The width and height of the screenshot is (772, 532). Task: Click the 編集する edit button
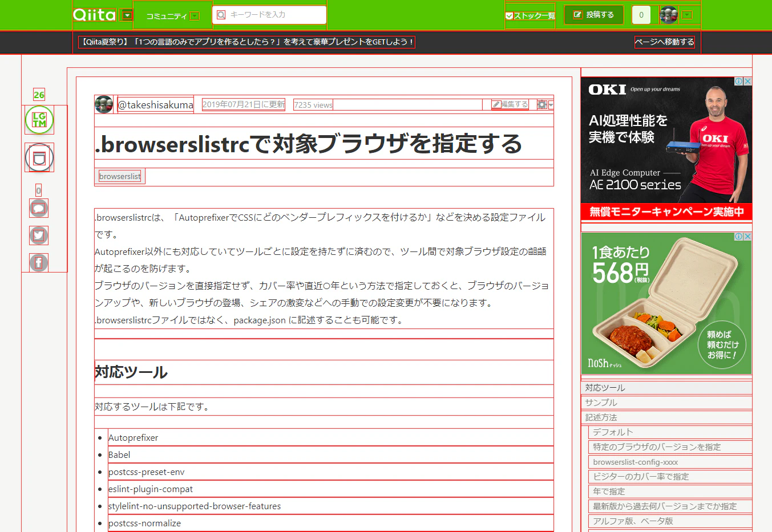(510, 104)
